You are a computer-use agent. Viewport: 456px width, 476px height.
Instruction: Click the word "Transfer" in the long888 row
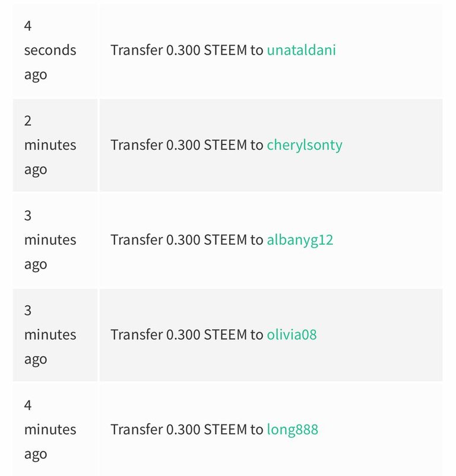click(136, 429)
